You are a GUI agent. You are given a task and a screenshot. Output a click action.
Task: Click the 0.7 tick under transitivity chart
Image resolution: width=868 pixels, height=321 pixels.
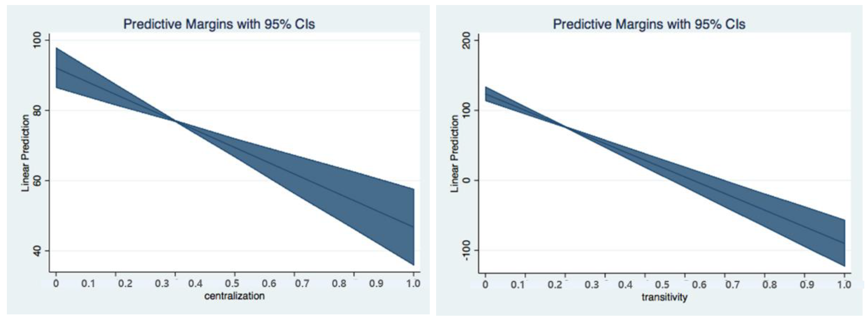coord(732,285)
